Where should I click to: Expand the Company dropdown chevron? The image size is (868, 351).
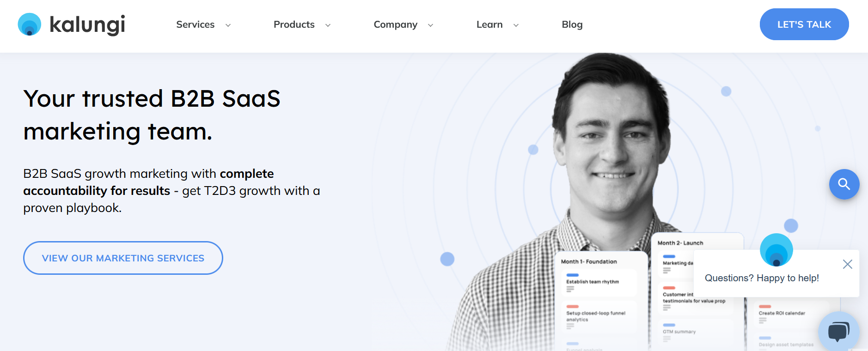430,25
